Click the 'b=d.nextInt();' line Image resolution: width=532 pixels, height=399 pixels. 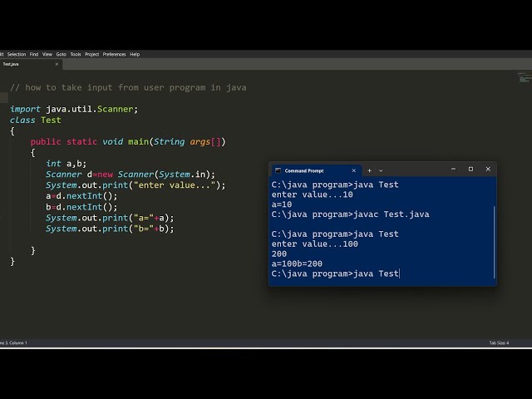tap(81, 207)
